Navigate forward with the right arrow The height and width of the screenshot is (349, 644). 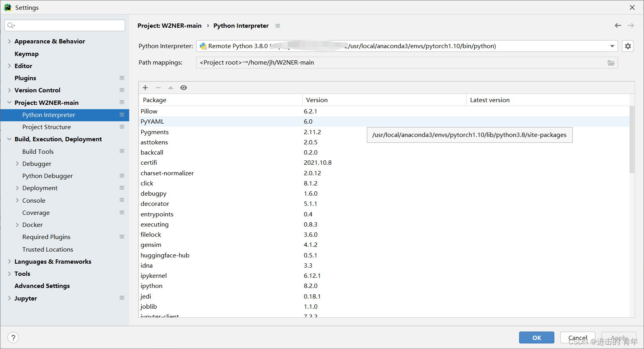point(631,25)
